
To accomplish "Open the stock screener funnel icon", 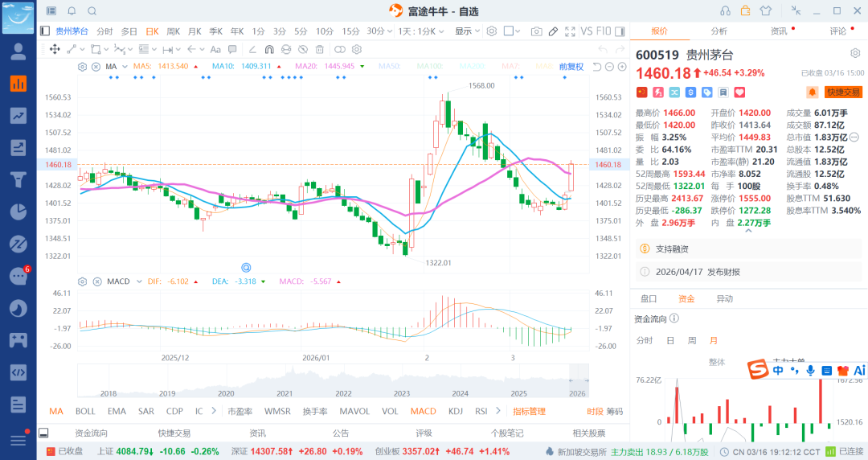I will click(x=18, y=179).
